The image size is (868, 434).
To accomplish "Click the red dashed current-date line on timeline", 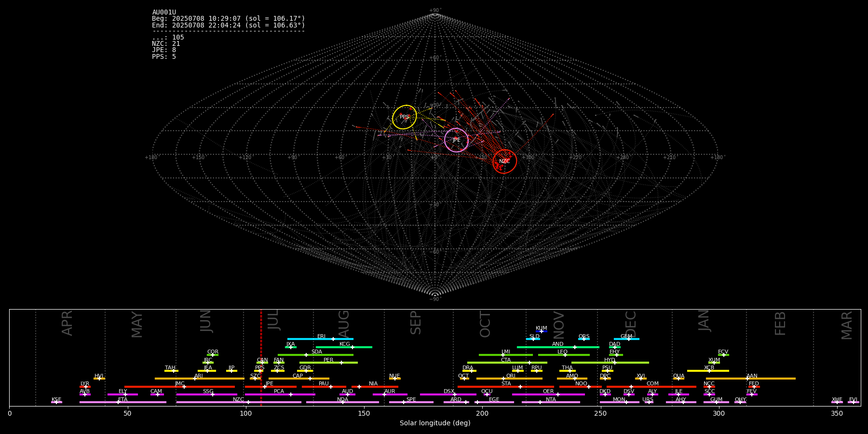I will (x=261, y=357).
